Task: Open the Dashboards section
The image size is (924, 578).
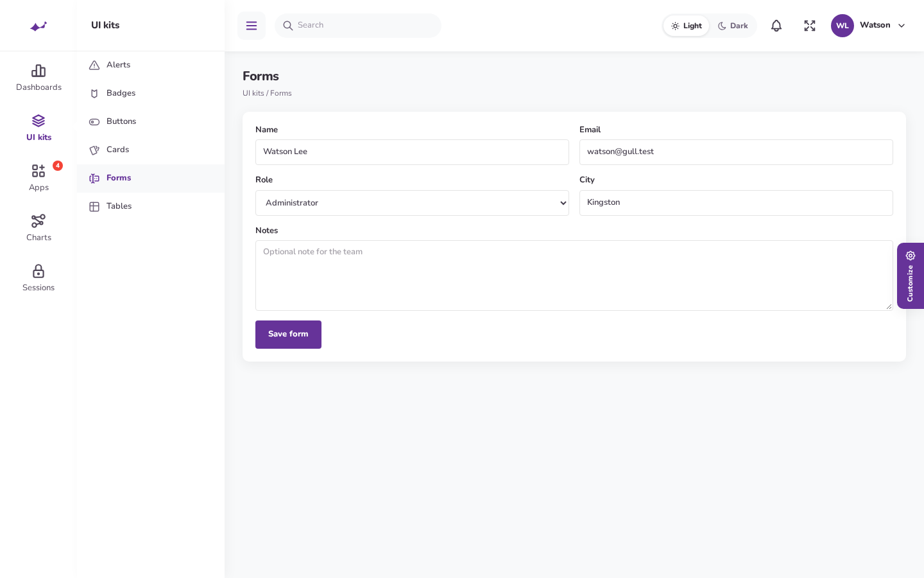Action: [x=38, y=78]
